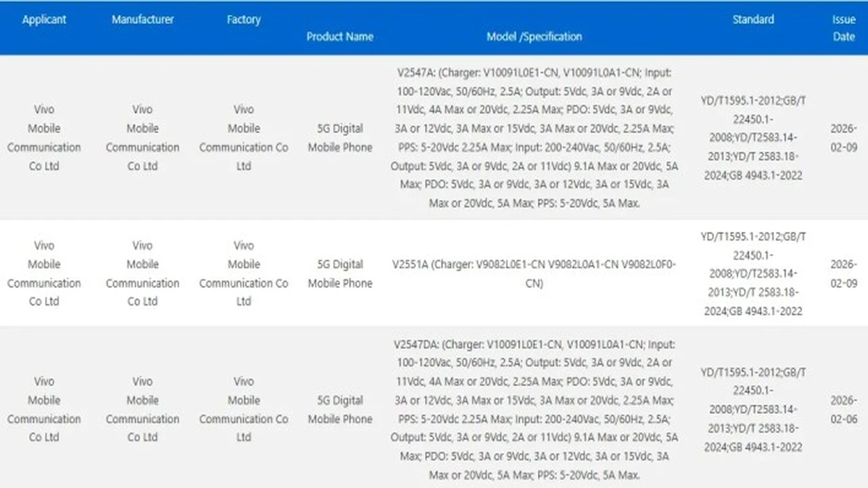Sort by the Issue Date column header

(844, 28)
